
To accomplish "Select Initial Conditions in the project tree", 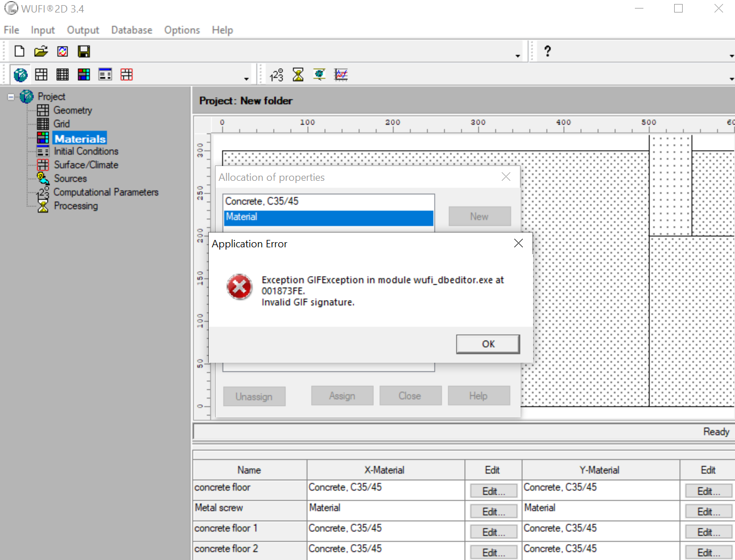I will tap(86, 151).
